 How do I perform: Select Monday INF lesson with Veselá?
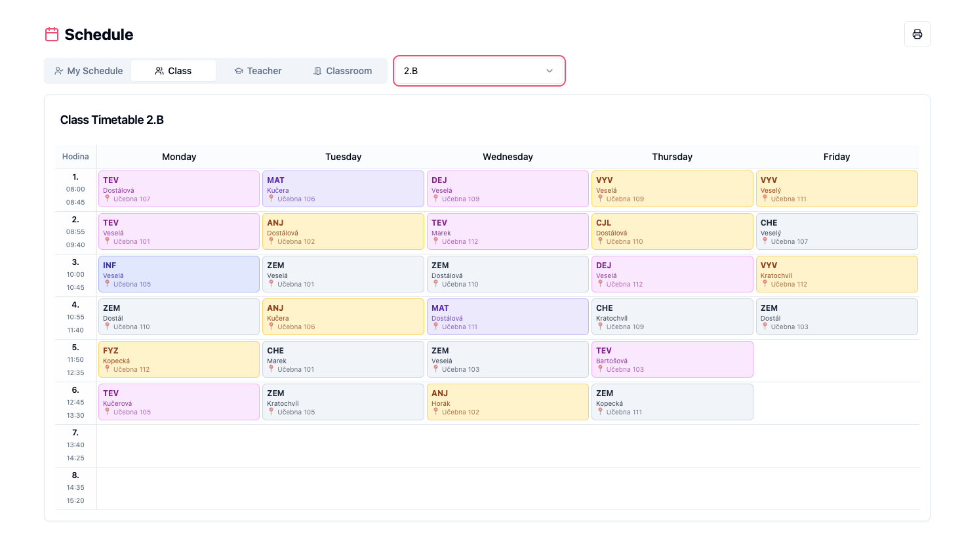179,274
